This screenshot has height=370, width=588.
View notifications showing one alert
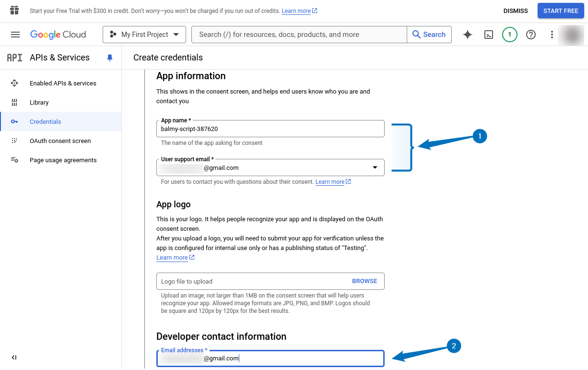coord(510,34)
